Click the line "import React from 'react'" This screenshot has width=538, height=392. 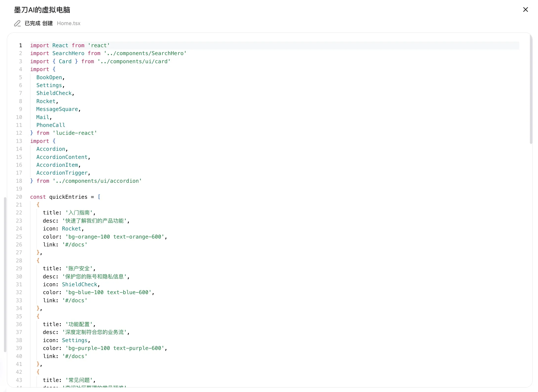(70, 45)
